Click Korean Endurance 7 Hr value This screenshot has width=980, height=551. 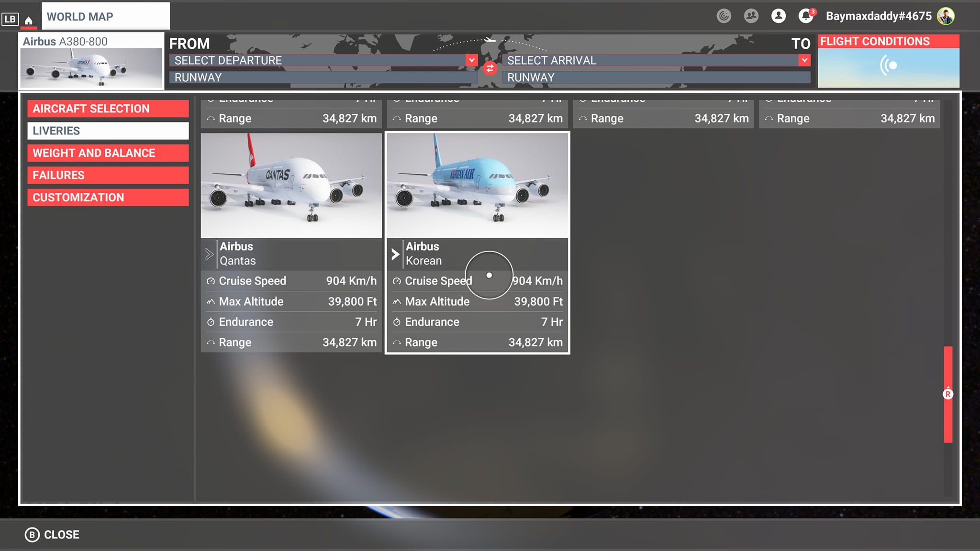pos(552,322)
